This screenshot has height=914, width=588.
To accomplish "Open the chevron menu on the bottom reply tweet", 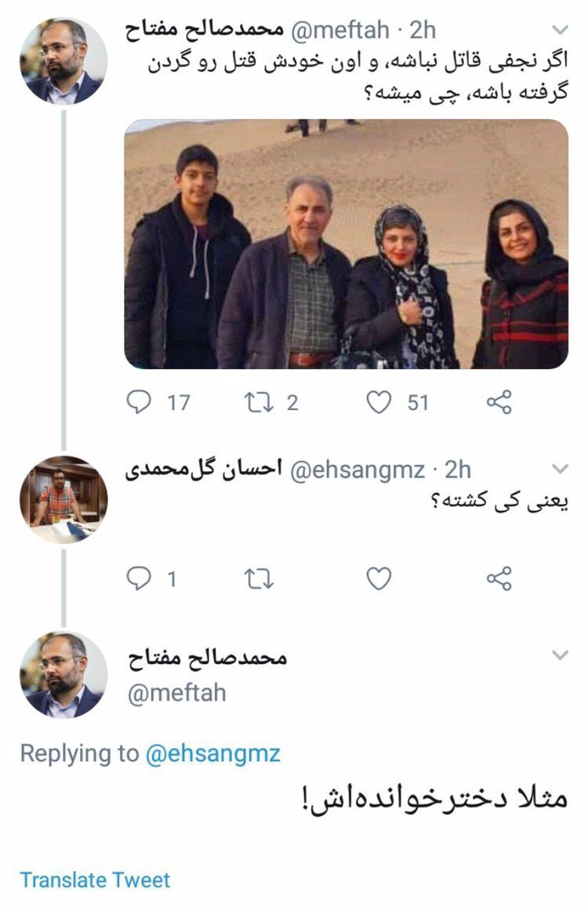I will tap(560, 655).
